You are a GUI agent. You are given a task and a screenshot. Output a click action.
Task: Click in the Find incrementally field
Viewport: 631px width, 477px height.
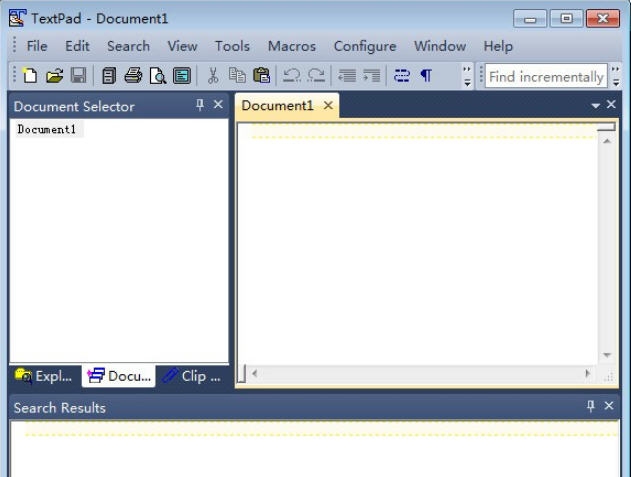pos(546,76)
